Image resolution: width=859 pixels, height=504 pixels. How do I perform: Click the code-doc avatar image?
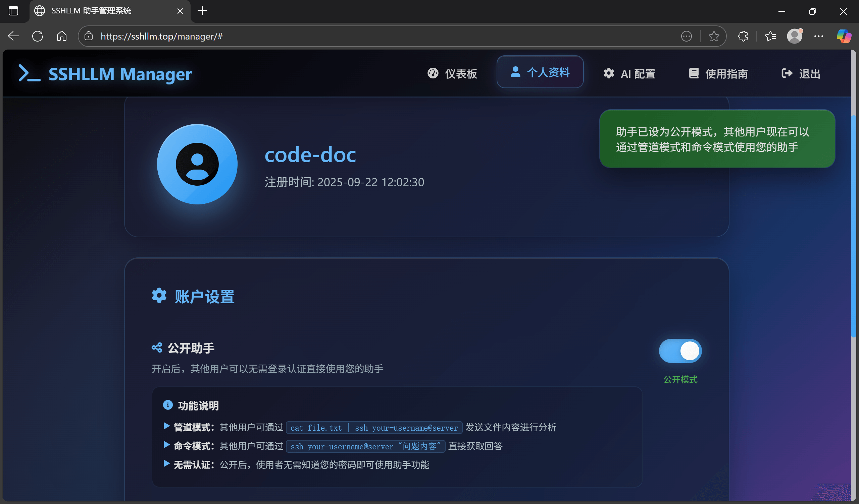coord(197,164)
